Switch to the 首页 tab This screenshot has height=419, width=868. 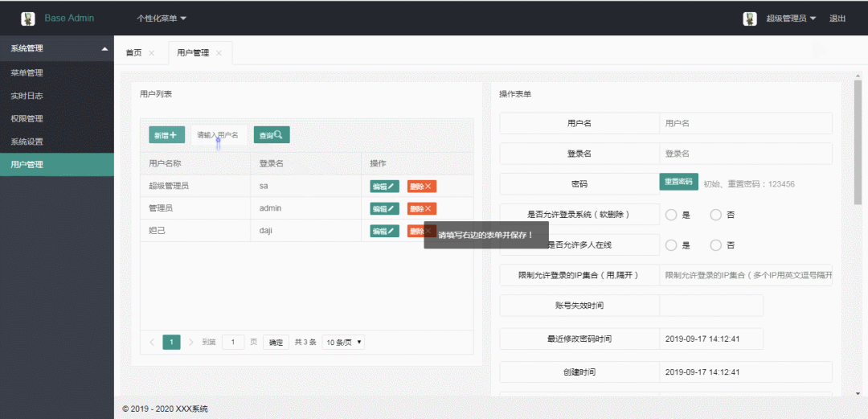pyautogui.click(x=133, y=53)
